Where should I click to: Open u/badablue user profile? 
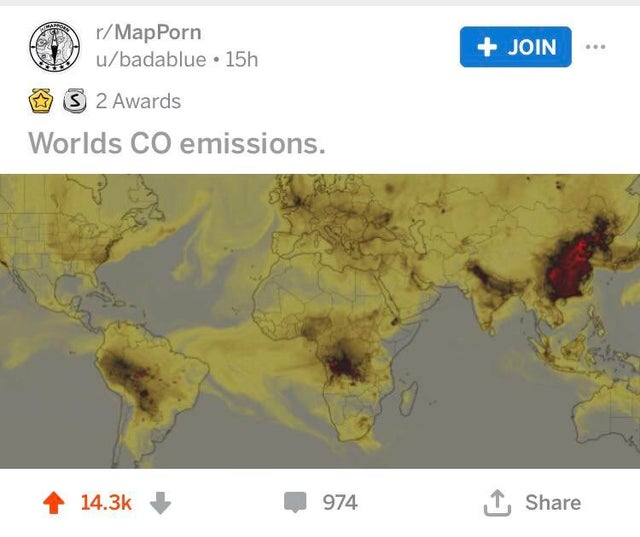(x=151, y=60)
